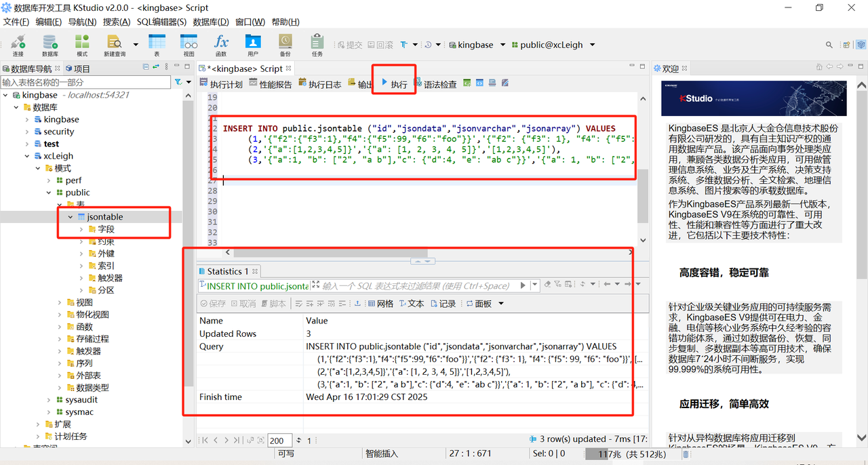The height and width of the screenshot is (465, 868).
Task: Click 性能报告 in script toolbar
Action: [x=271, y=84]
